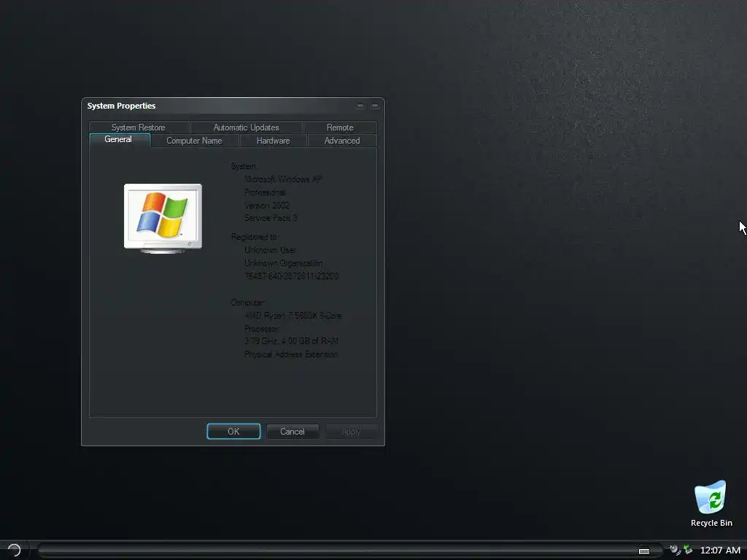This screenshot has height=560, width=747.
Task: Click the 'AMD Ryzen 7' processor line
Action: [293, 316]
